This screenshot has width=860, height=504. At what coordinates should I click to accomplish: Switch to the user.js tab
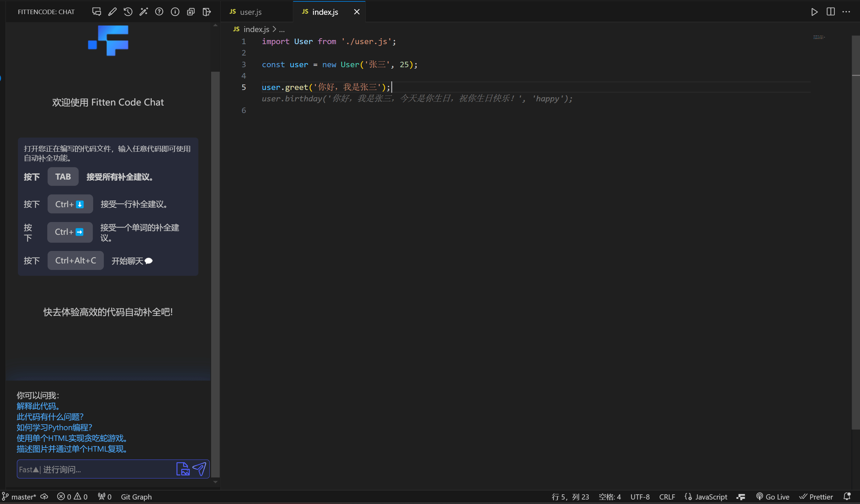(250, 12)
